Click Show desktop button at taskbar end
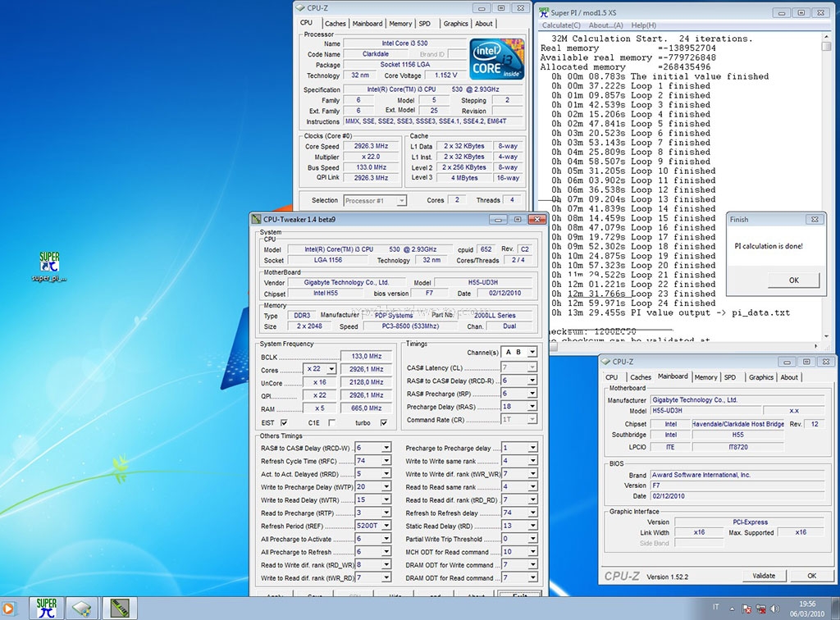840x620 pixels. click(836, 609)
